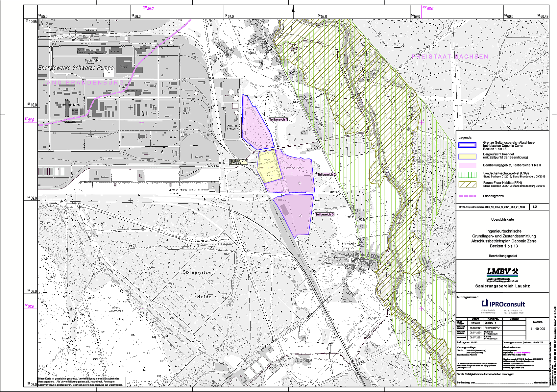The width and height of the screenshot is (557, 392).
Task: Select the Teilbereich 1 map label
Action: 278,120
